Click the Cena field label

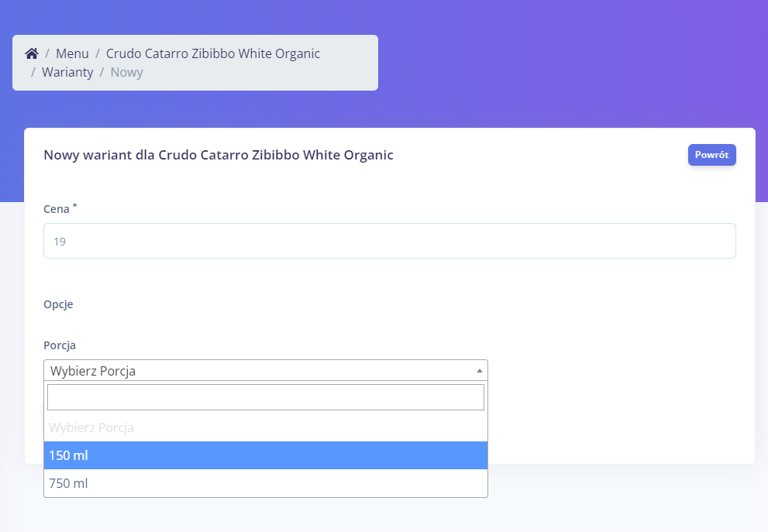(x=57, y=209)
